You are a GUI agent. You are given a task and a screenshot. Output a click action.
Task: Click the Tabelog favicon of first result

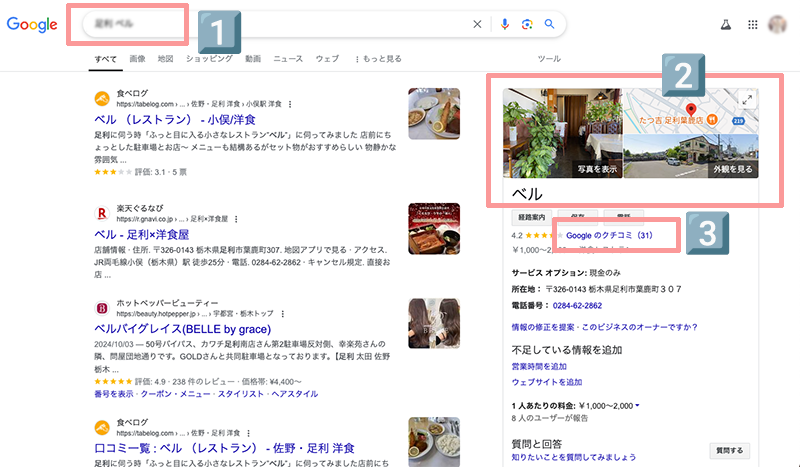tap(102, 99)
